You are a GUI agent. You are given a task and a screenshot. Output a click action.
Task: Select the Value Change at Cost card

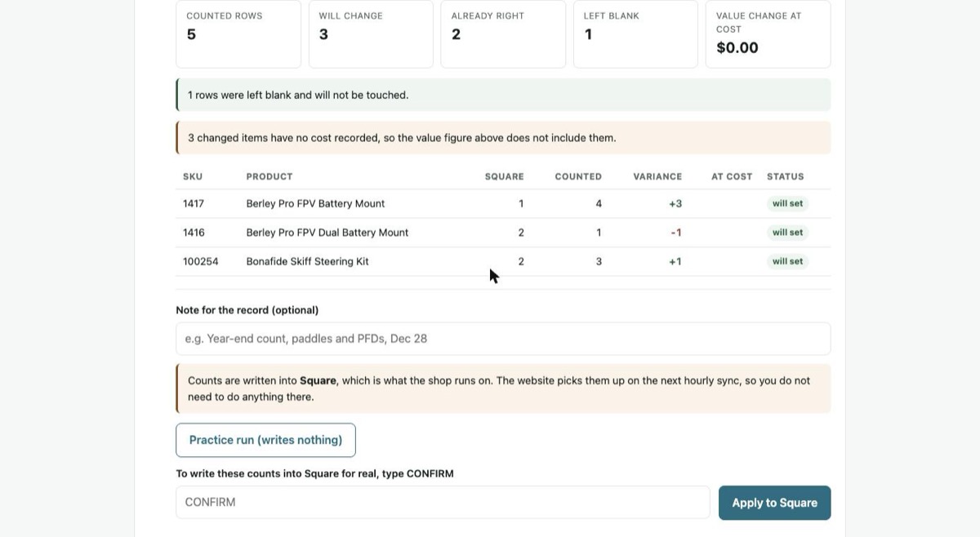coord(768,33)
